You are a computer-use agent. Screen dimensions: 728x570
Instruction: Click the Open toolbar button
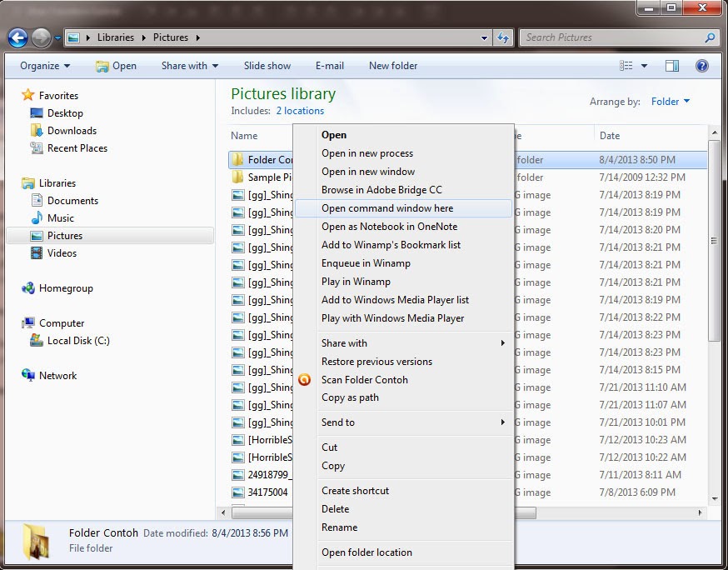coord(116,66)
